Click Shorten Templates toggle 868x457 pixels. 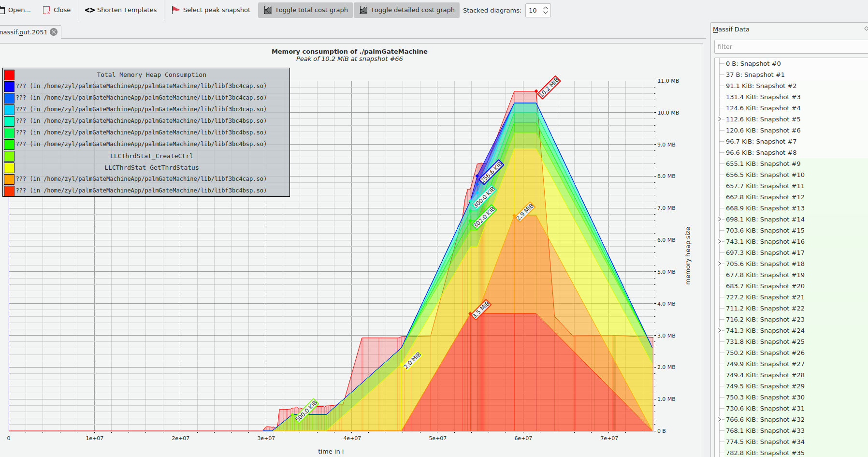(121, 10)
